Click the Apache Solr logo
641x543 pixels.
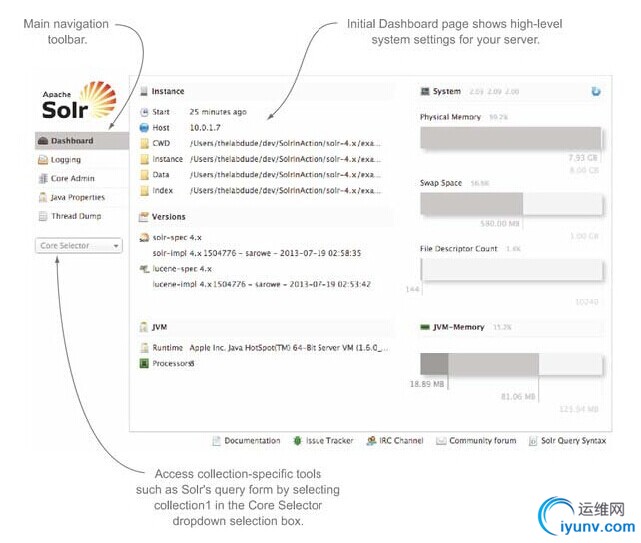(79, 101)
